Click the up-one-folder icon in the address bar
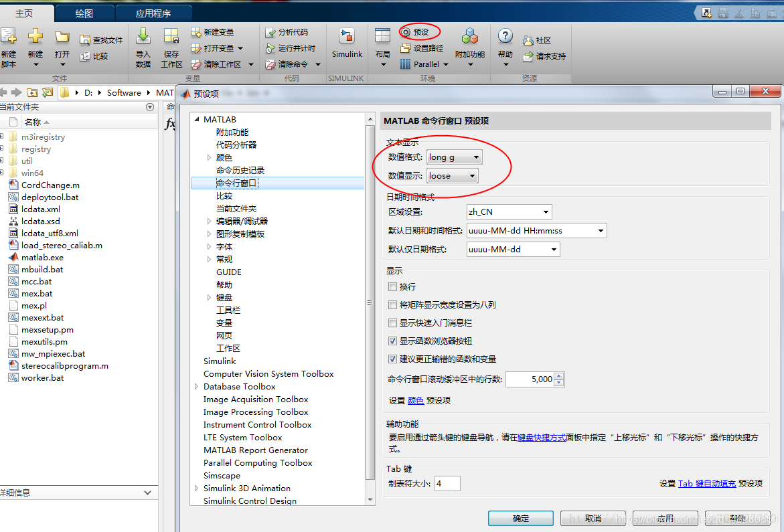 pyautogui.click(x=32, y=92)
